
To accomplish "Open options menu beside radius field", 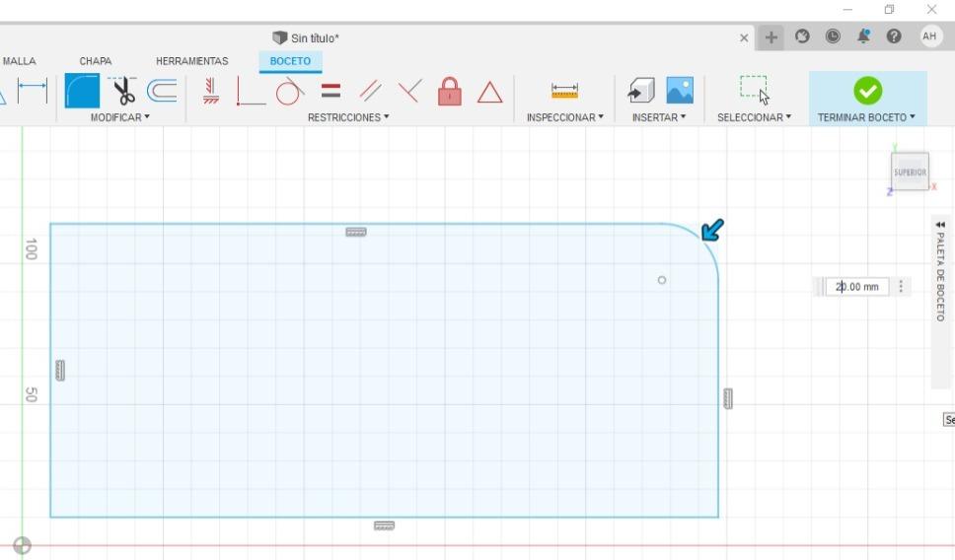I will click(x=901, y=286).
